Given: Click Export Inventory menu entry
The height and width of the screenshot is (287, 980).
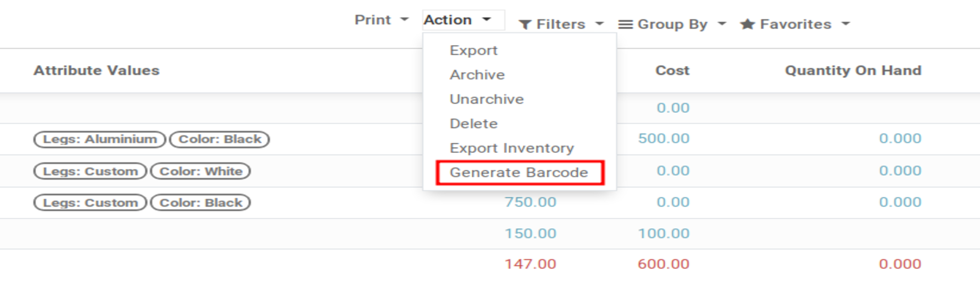Looking at the screenshot, I should coord(512,148).
